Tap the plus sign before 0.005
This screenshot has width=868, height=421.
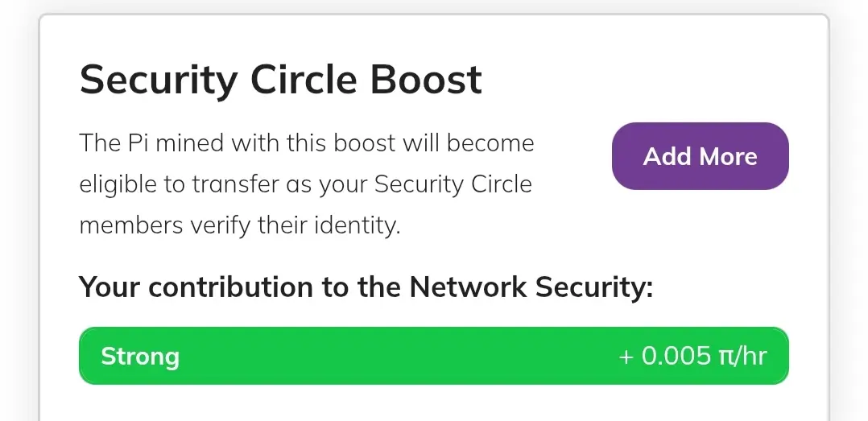(626, 357)
